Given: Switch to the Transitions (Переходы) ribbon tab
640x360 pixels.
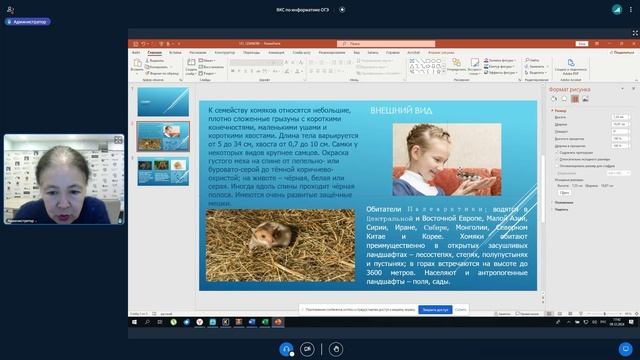Looking at the screenshot, I should [x=251, y=53].
